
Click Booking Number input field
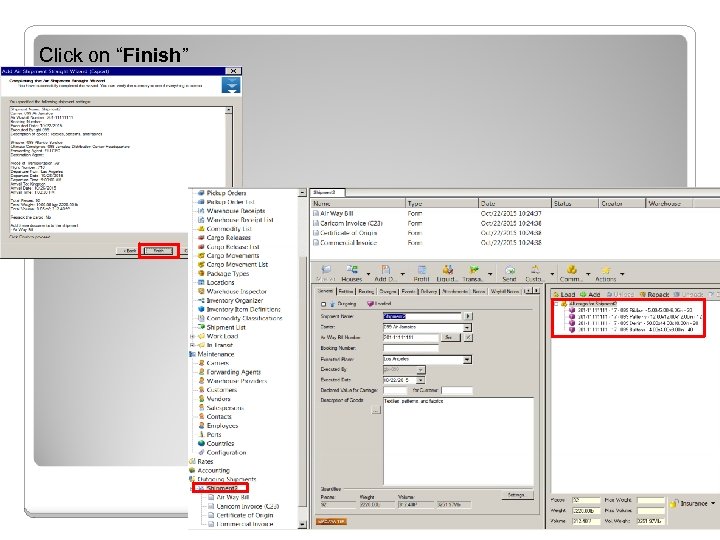(411, 348)
